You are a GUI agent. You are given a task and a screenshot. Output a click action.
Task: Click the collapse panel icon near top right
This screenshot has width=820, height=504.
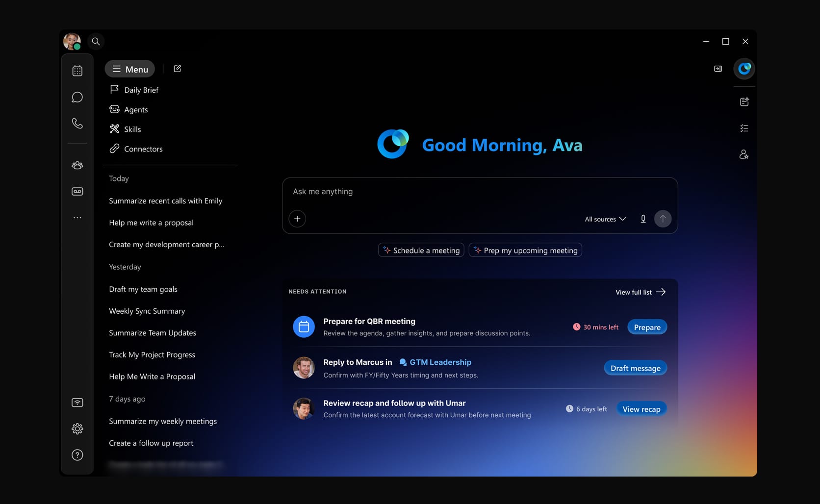tap(718, 69)
